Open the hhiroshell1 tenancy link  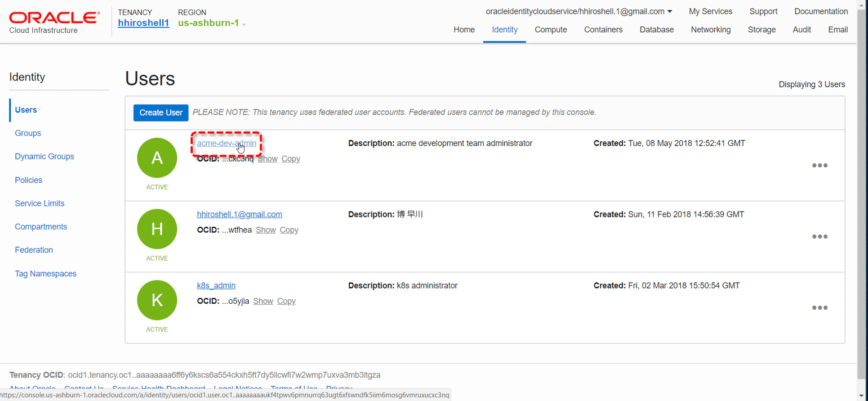(143, 23)
